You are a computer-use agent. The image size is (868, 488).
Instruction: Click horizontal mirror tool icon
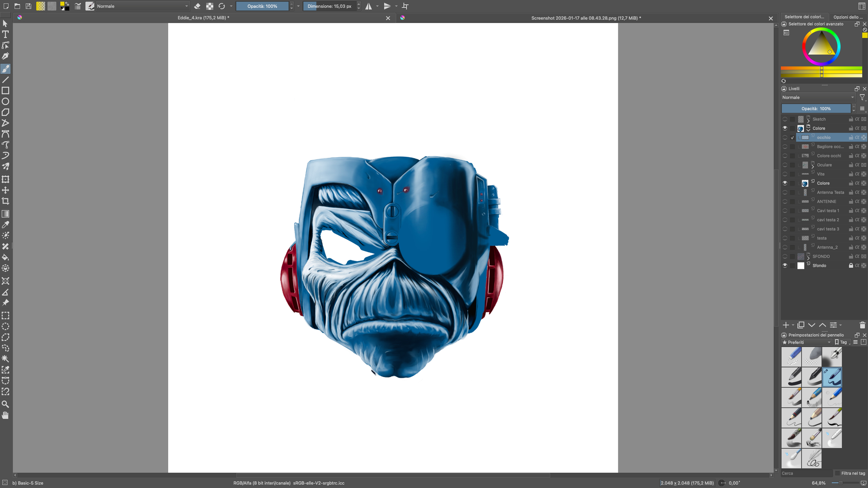369,6
